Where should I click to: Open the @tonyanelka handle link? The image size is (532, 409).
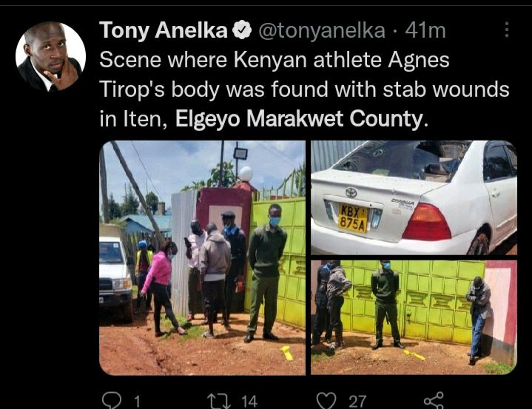tap(322, 30)
